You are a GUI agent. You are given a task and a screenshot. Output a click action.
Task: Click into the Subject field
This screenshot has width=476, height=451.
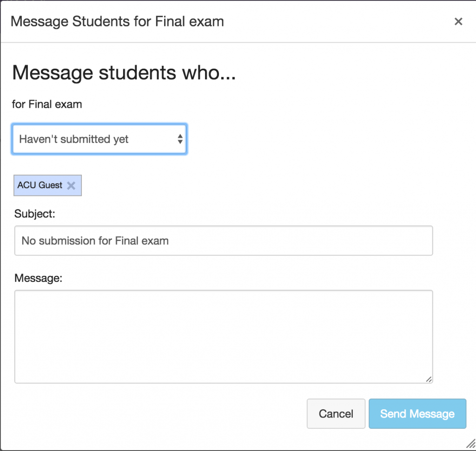click(224, 241)
